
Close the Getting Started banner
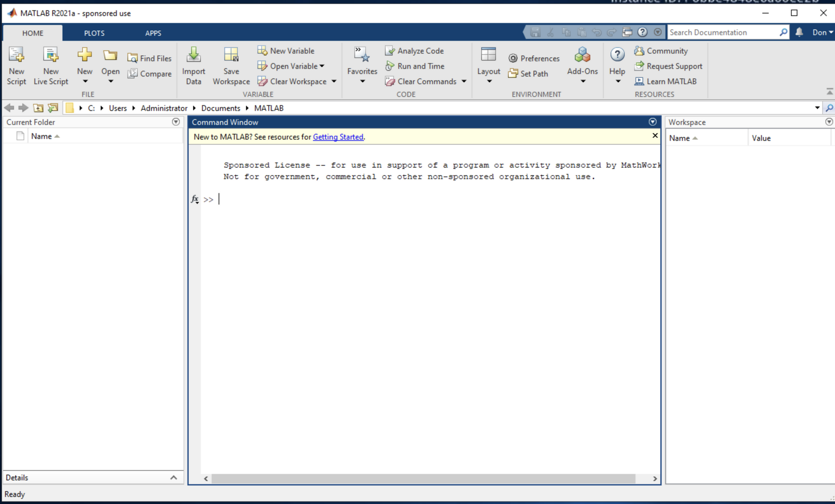pos(655,136)
